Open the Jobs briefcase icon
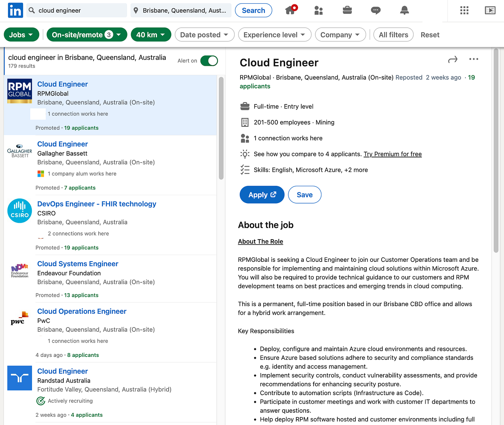The height and width of the screenshot is (425, 504). [x=347, y=10]
